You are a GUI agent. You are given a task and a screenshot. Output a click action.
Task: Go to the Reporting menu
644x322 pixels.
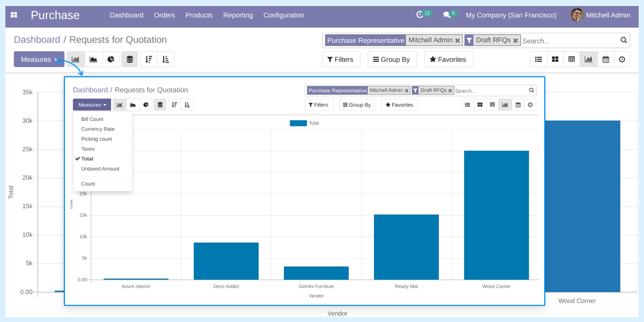(x=238, y=15)
